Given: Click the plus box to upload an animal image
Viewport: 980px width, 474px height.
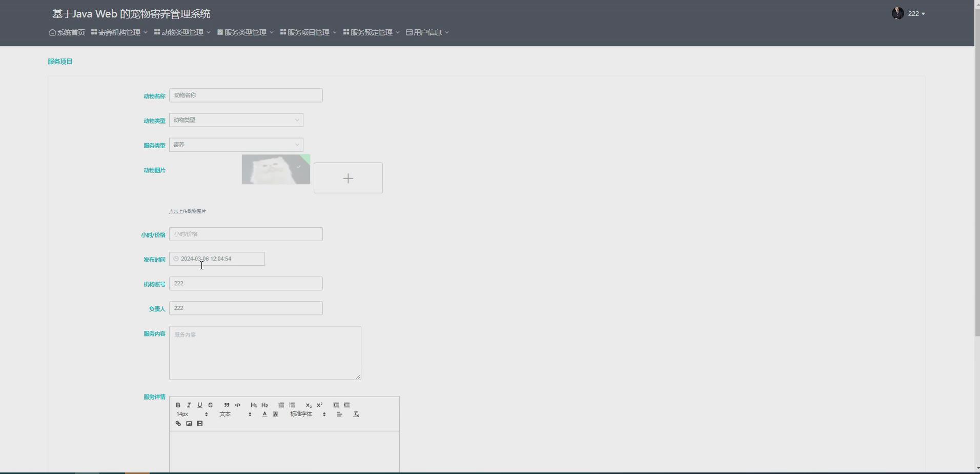Looking at the screenshot, I should point(348,178).
